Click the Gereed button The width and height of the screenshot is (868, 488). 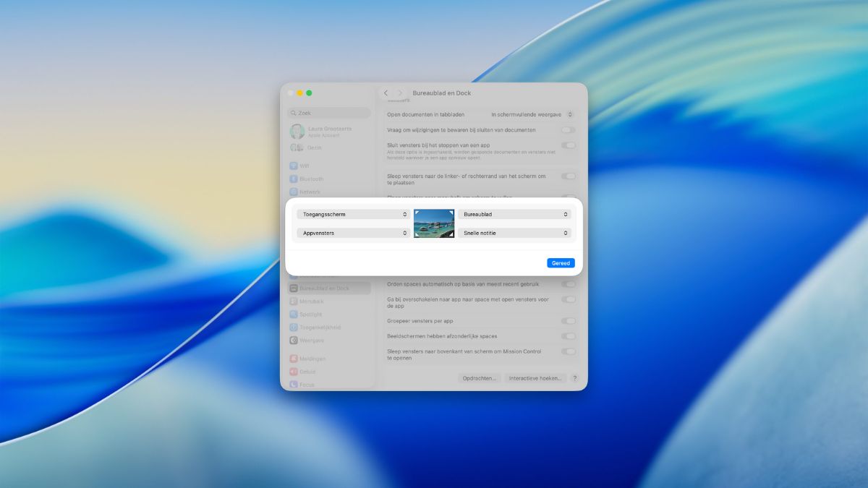(x=560, y=263)
